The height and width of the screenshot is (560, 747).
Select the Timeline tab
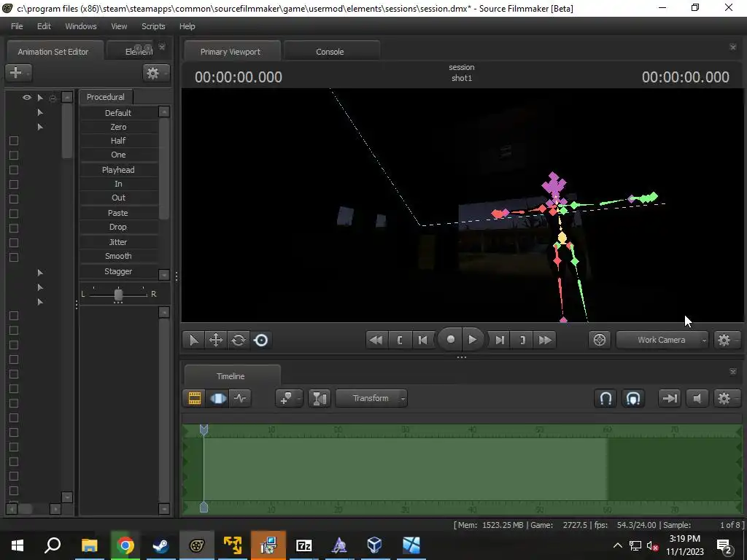click(231, 376)
